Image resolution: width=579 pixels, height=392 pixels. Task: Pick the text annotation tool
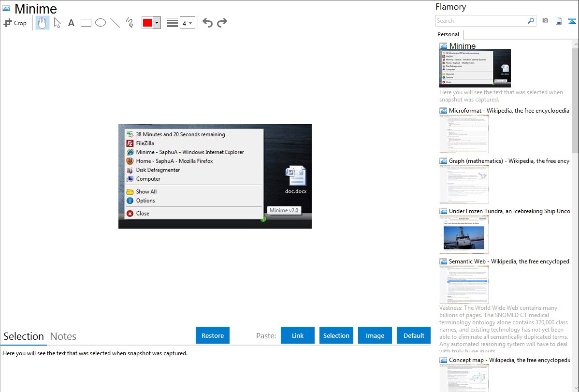71,23
